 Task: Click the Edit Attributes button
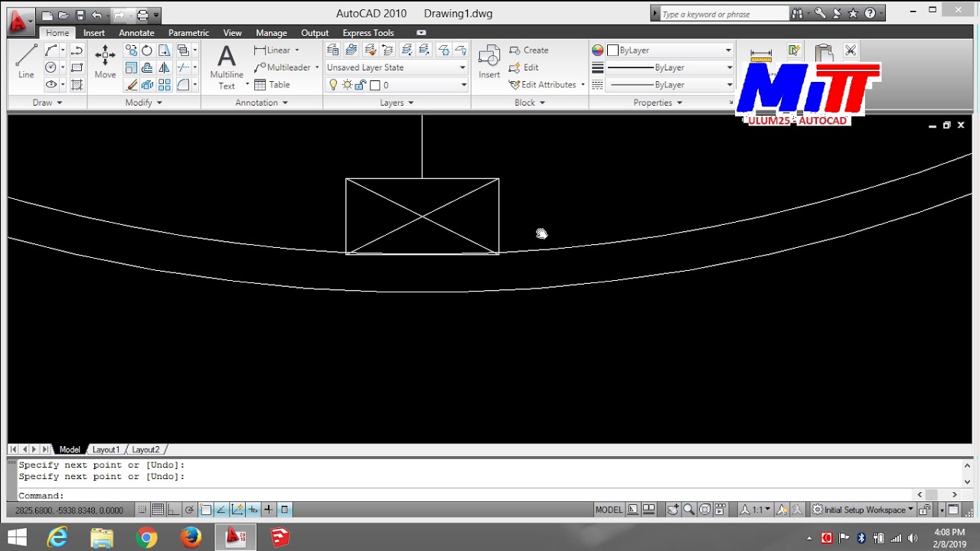547,85
